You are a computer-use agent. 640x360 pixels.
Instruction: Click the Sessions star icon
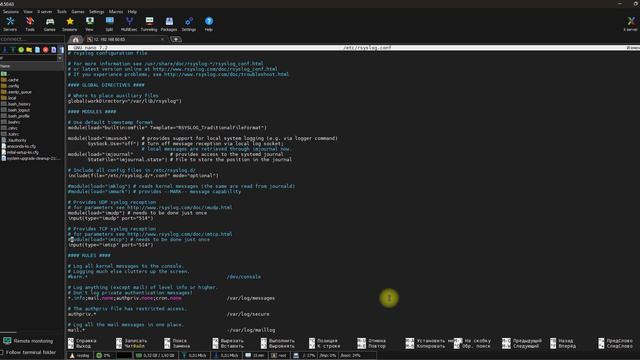70,24
